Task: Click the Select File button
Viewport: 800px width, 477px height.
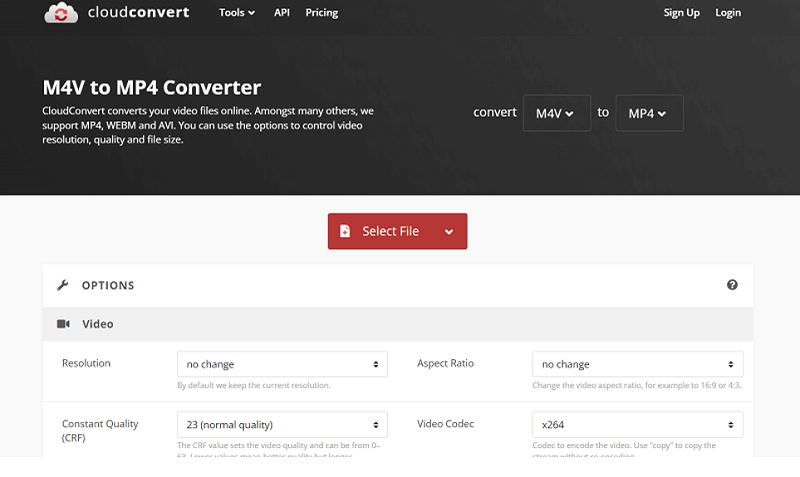Action: point(397,231)
